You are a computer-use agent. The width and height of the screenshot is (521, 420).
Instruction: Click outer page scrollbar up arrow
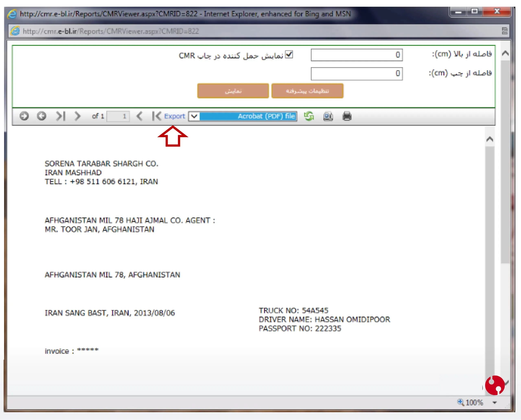(x=505, y=53)
